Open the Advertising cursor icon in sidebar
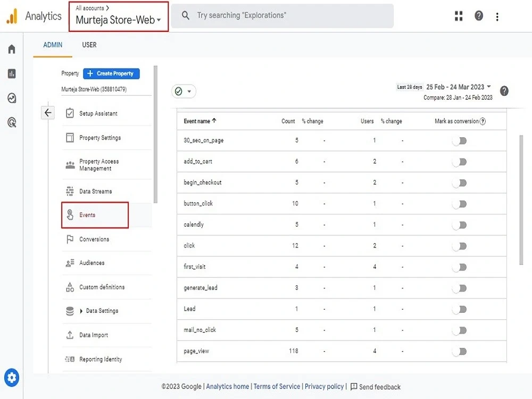 (12, 122)
